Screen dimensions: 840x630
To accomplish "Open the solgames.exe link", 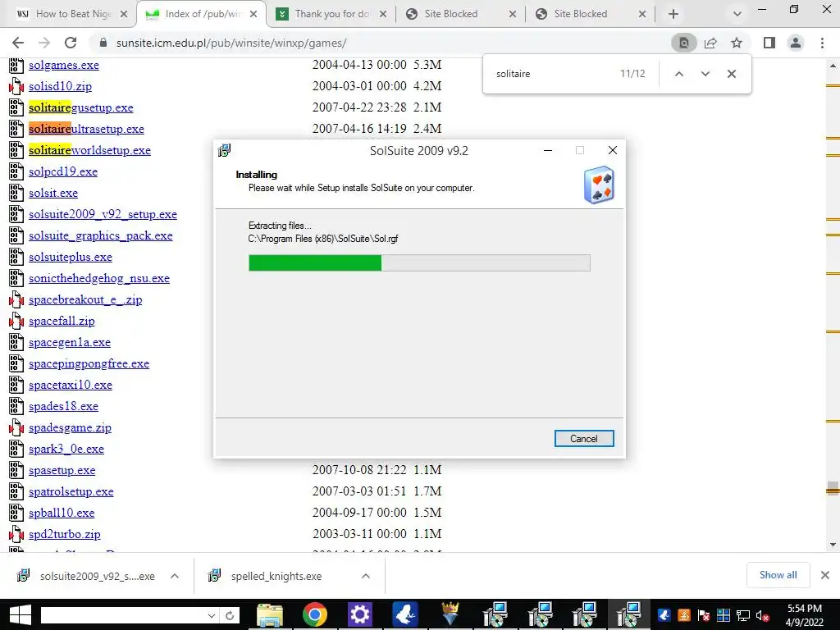I will tap(64, 65).
